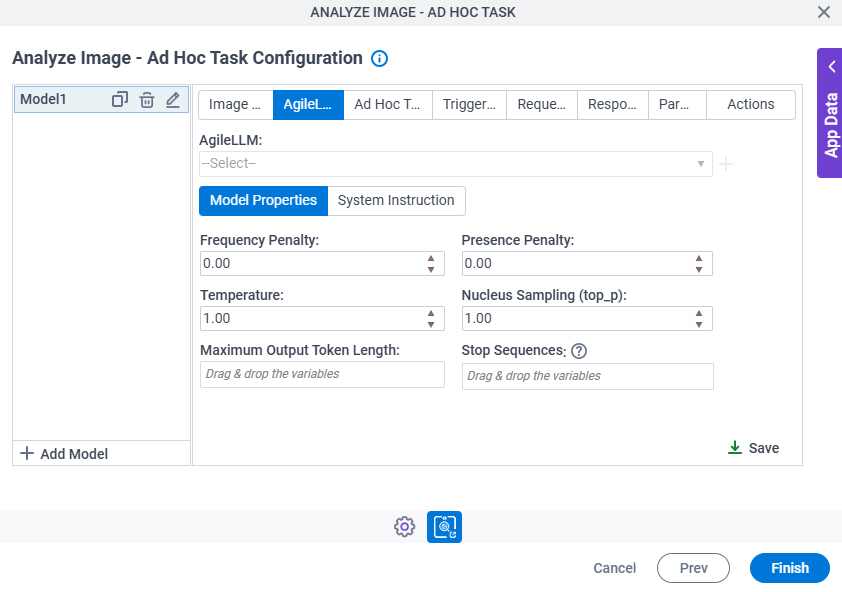Select the Analyze Image activity icon
The width and height of the screenshot is (842, 592).
(444, 527)
